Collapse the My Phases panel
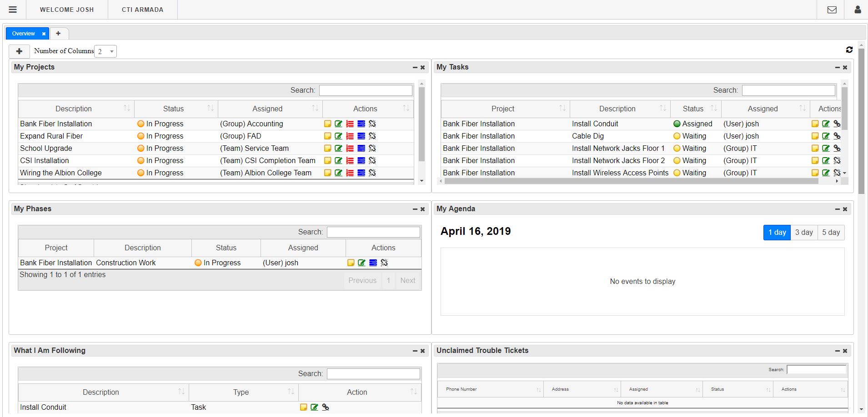The image size is (868, 417). coord(415,209)
